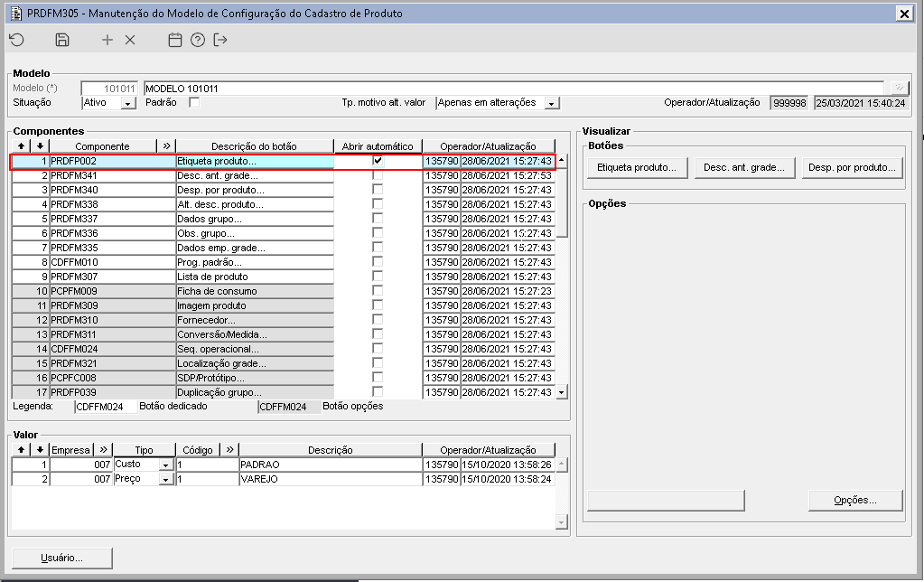This screenshot has width=924, height=582.
Task: Select the Seq. operacional... description cell
Action: [x=255, y=349]
